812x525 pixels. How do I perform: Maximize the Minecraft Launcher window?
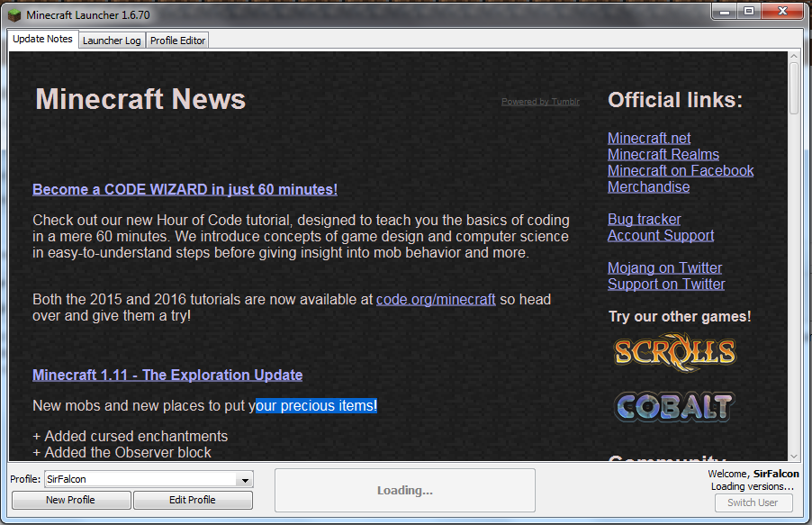coord(749,12)
